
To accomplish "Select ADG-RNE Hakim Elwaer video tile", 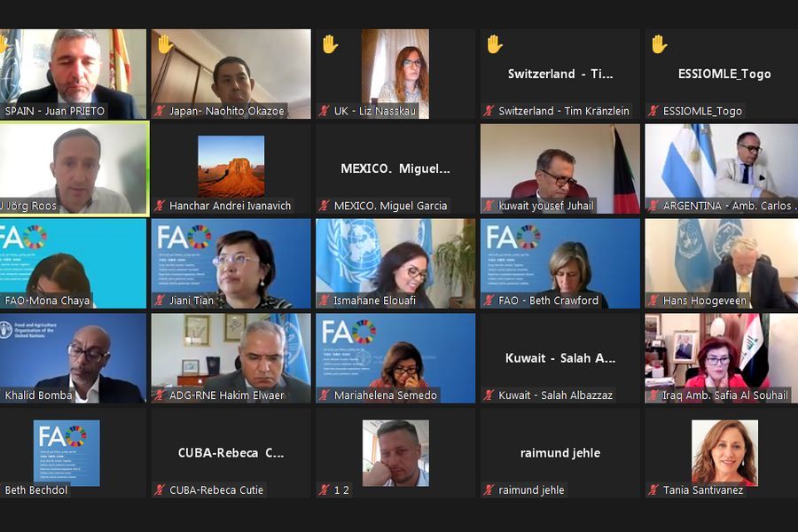I will click(231, 358).
